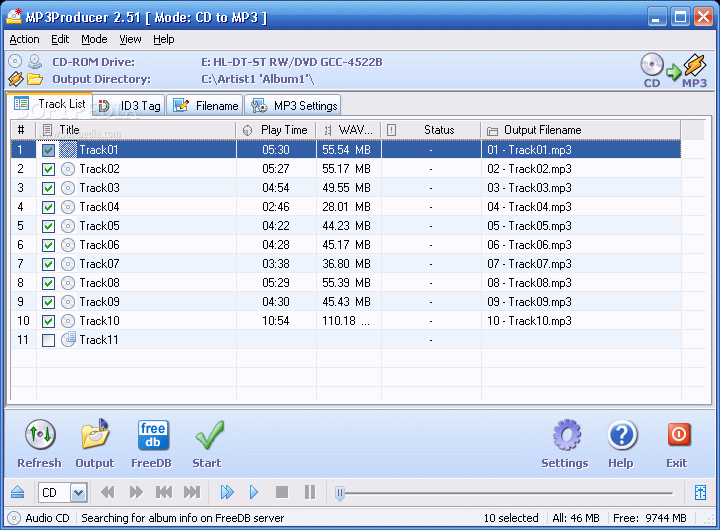The height and width of the screenshot is (530, 720).
Task: Sort by Output Filename column header
Action: tap(581, 130)
